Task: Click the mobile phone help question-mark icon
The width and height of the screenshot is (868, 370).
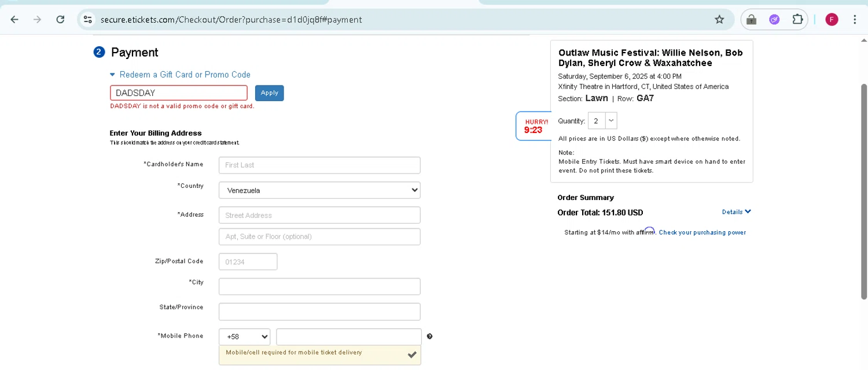Action: [429, 336]
